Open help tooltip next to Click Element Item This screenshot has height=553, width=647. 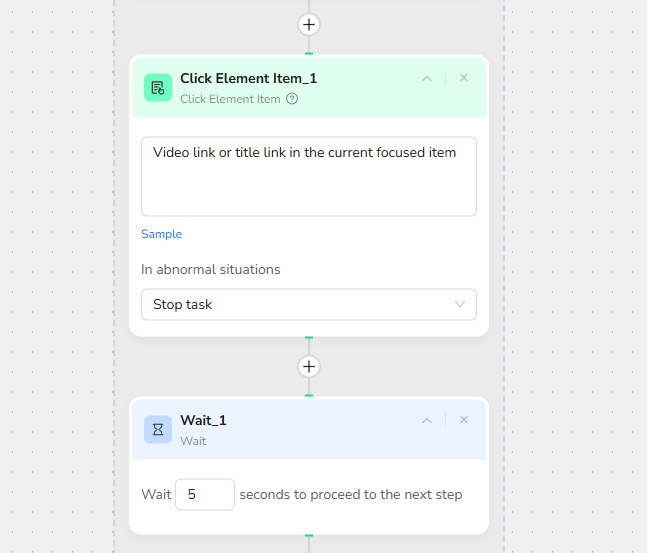tap(292, 99)
